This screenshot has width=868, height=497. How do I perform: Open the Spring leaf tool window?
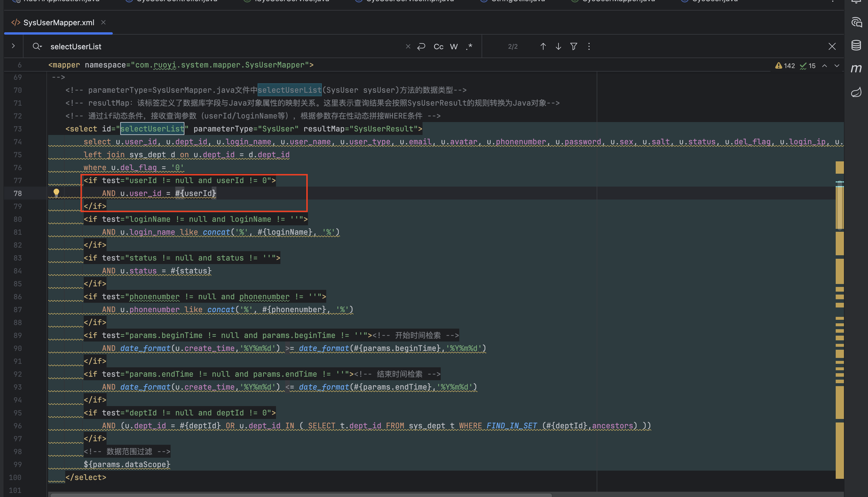coord(856,92)
